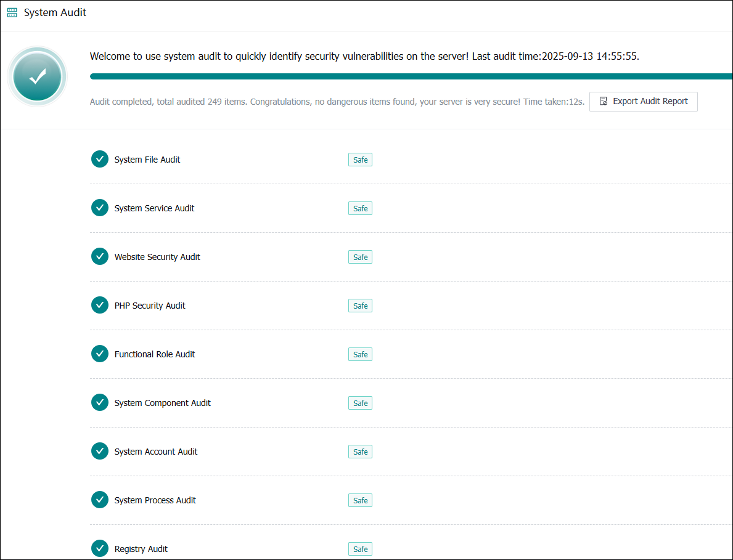733x560 pixels.
Task: Click the checkmark icon beside System File Audit
Action: click(100, 160)
